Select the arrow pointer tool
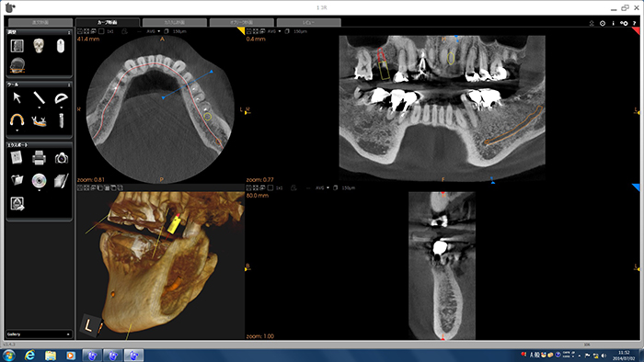 pyautogui.click(x=17, y=98)
